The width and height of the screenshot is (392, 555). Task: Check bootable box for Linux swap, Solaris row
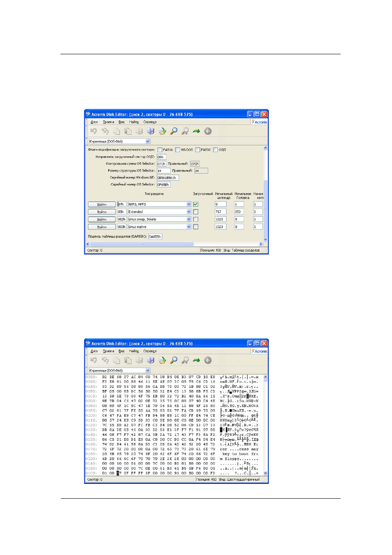click(196, 219)
